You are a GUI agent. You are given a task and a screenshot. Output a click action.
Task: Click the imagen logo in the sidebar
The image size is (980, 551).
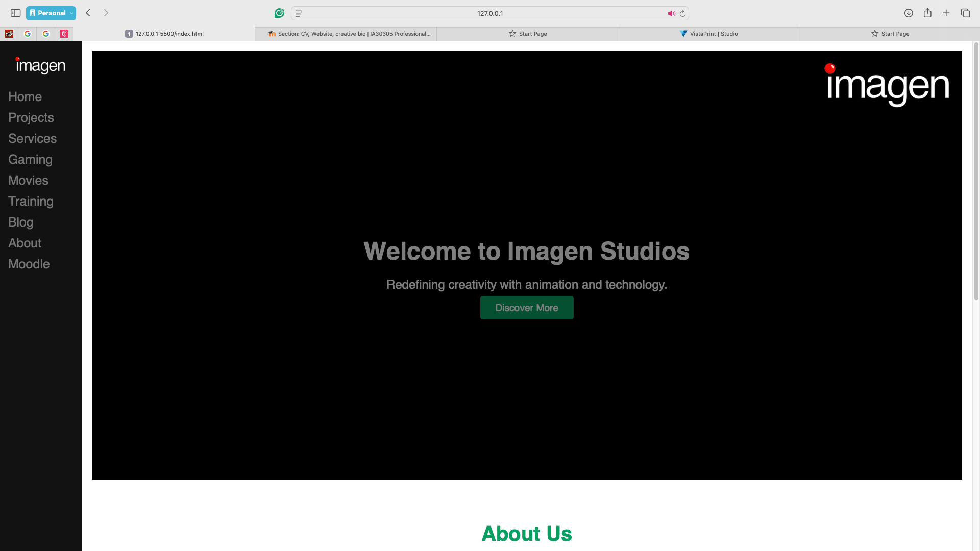coord(40,65)
